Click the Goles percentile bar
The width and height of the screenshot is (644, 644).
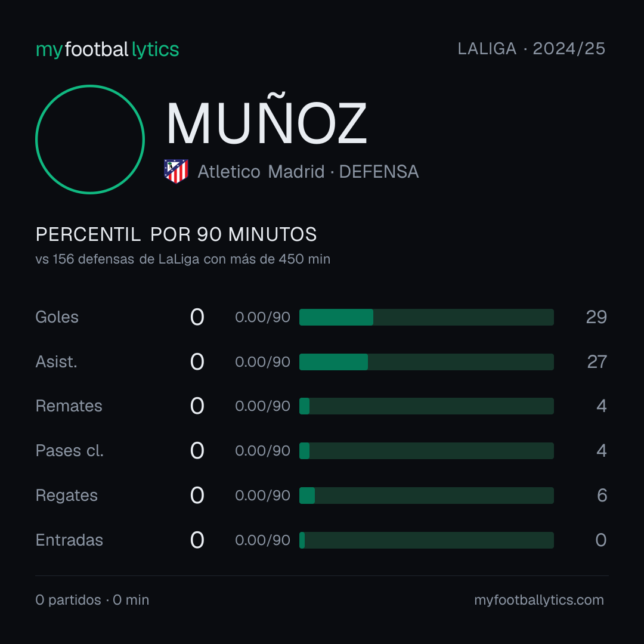[x=426, y=317]
